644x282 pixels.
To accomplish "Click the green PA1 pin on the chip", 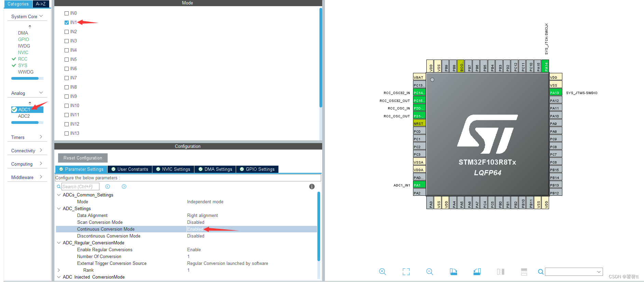I will (419, 185).
